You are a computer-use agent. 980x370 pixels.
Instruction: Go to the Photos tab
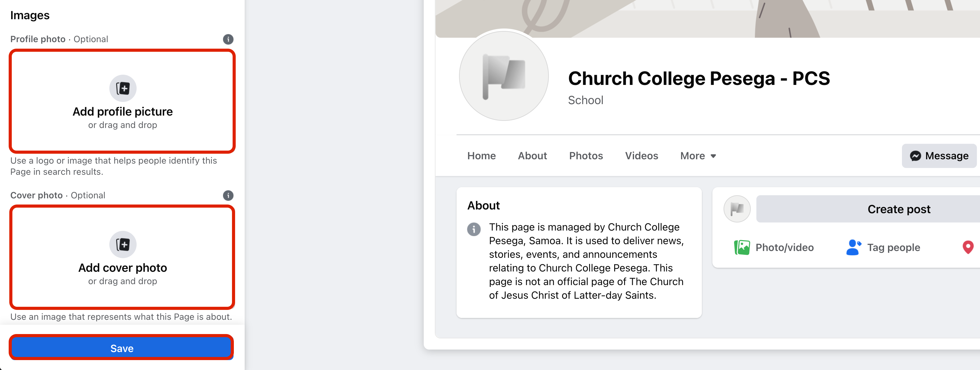pyautogui.click(x=585, y=156)
